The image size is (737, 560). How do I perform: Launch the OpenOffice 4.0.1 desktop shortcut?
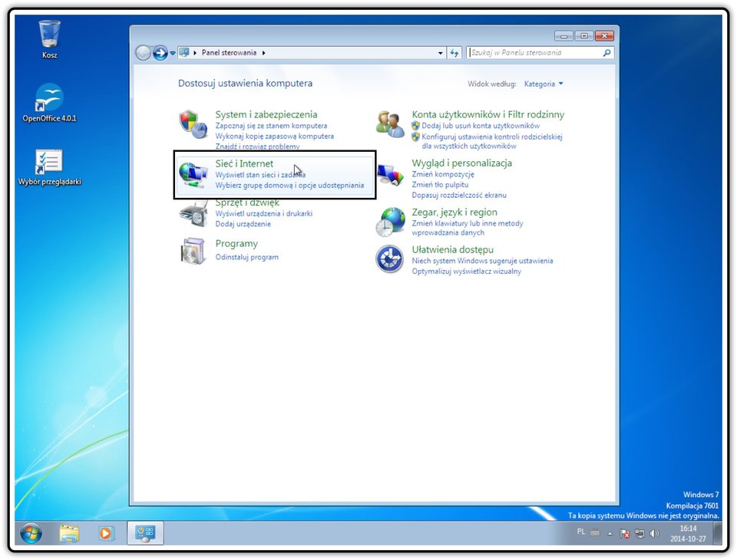click(x=49, y=103)
